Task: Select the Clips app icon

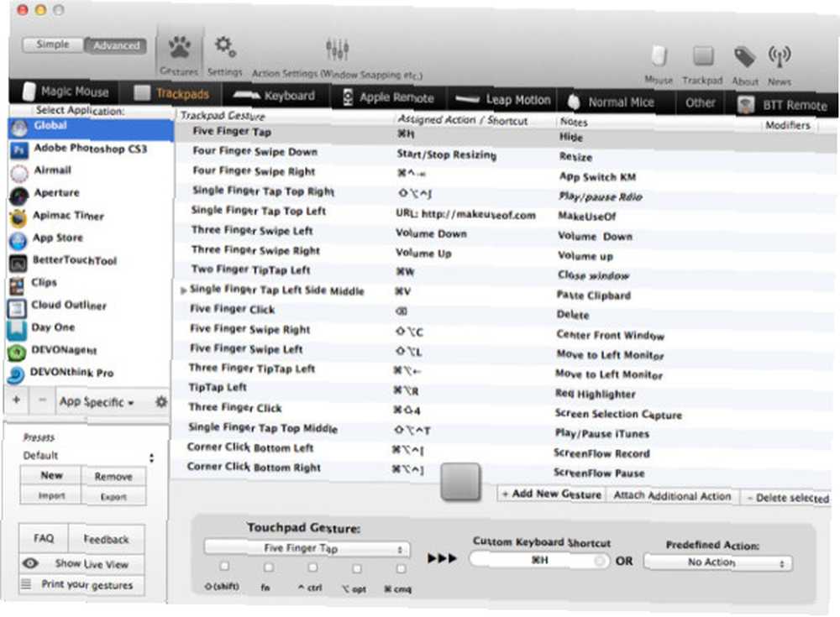Action: click(x=17, y=285)
